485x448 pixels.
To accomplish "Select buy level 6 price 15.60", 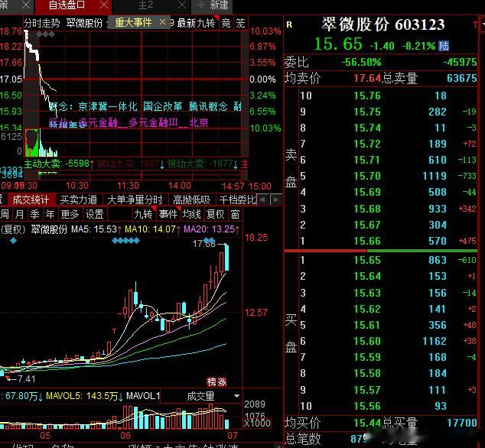I will pos(367,341).
